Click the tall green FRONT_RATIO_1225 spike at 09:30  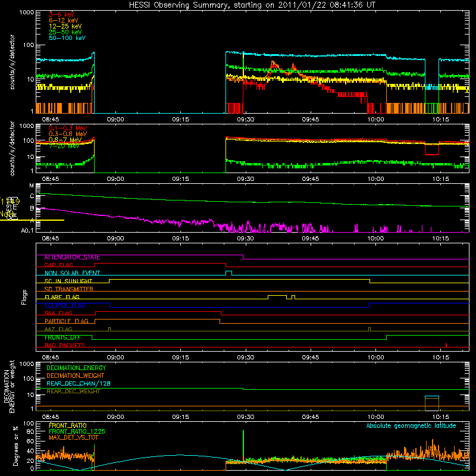[243, 445]
